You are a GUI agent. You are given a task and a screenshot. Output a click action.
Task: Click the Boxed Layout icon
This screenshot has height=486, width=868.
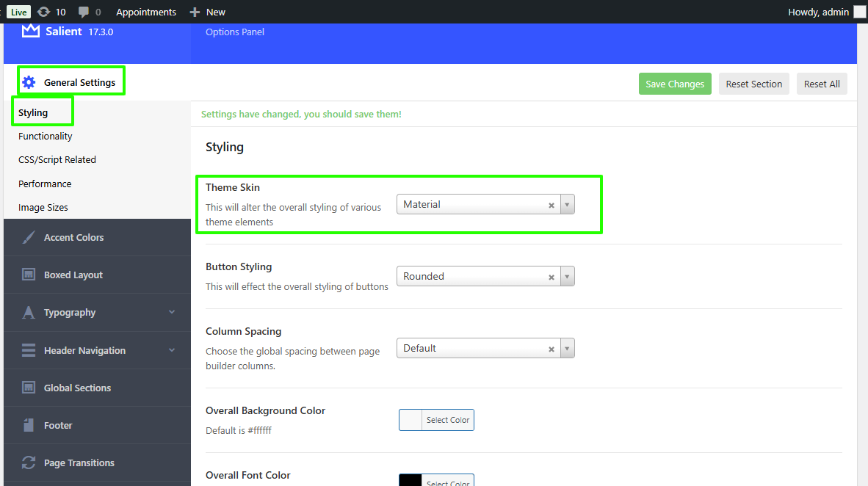[29, 275]
